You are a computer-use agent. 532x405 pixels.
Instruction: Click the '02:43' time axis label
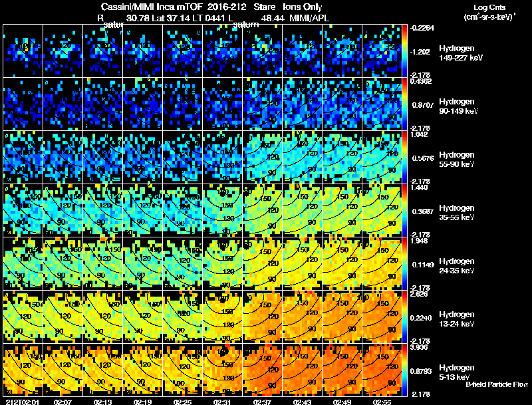(x=302, y=402)
